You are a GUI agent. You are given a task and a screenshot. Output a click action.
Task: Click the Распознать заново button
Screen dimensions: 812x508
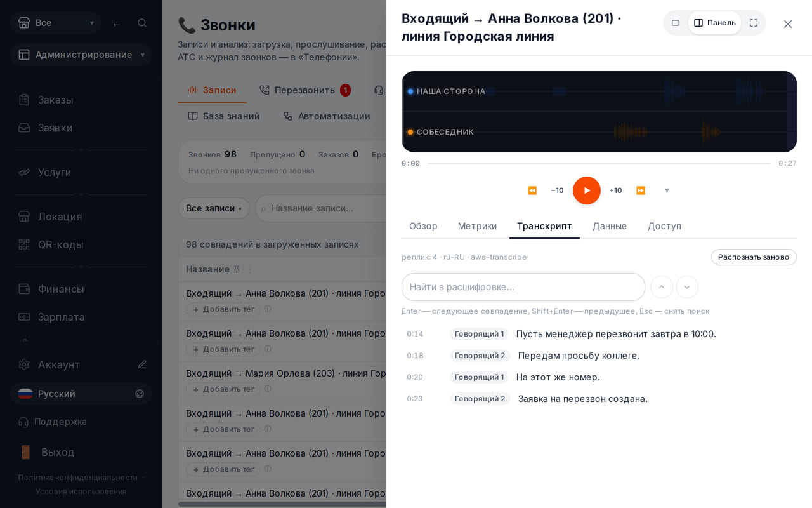[754, 257]
